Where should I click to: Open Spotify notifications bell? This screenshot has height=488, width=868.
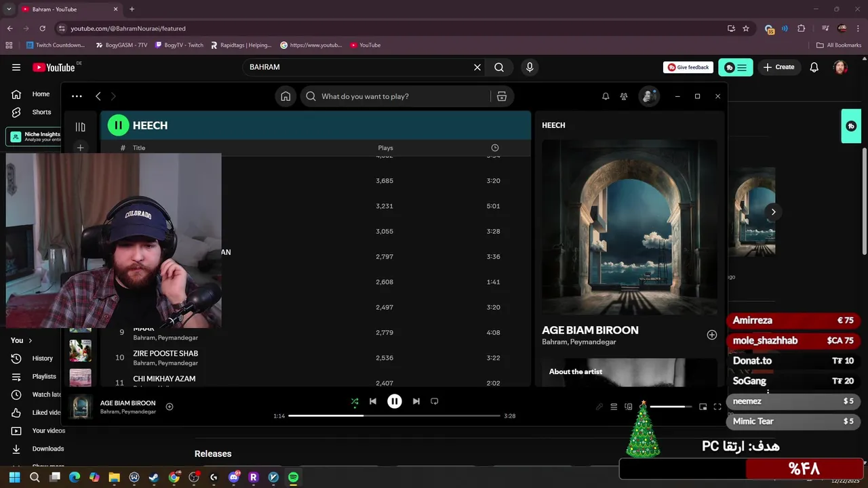(x=606, y=96)
